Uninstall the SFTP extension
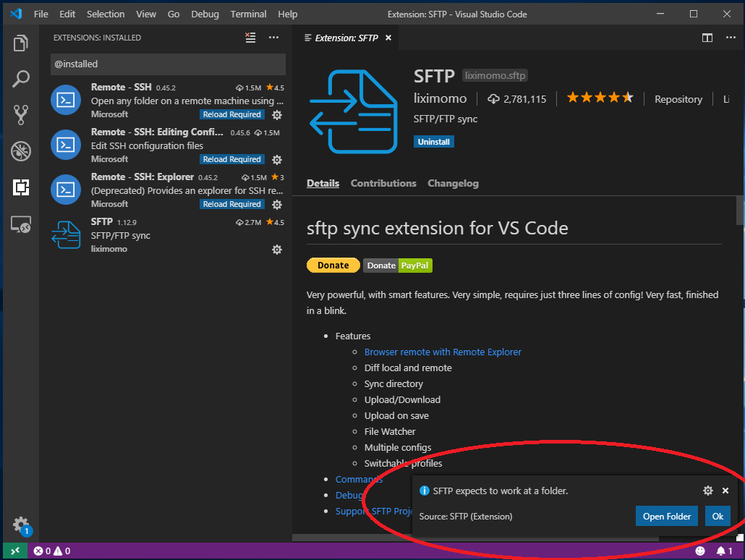 pyautogui.click(x=434, y=142)
